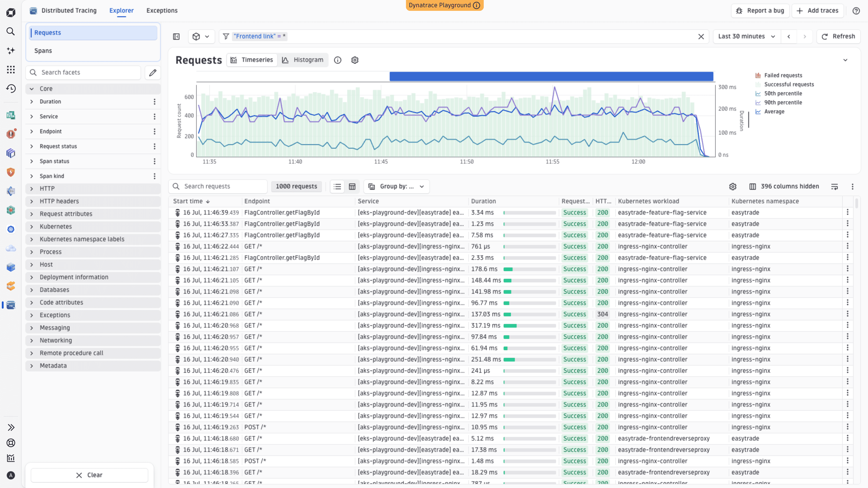Open the Distributed Tracing app icon in sidebar
The height and width of the screenshot is (488, 868).
coord(11,305)
